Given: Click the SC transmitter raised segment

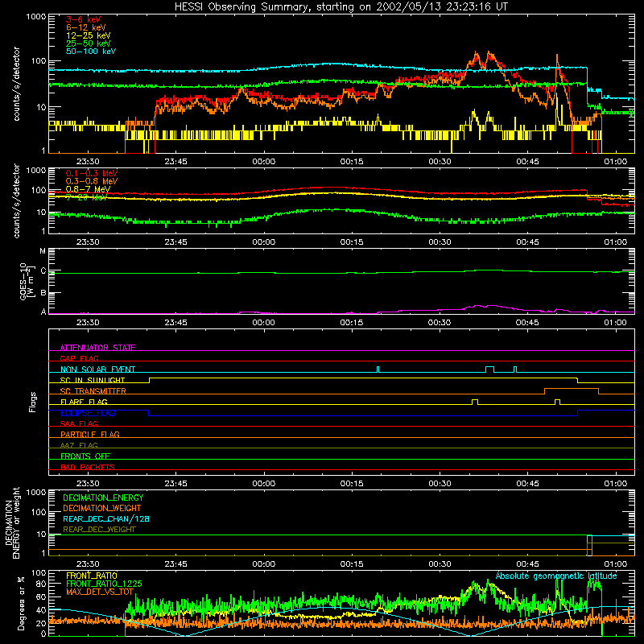Looking at the screenshot, I should pos(572,388).
